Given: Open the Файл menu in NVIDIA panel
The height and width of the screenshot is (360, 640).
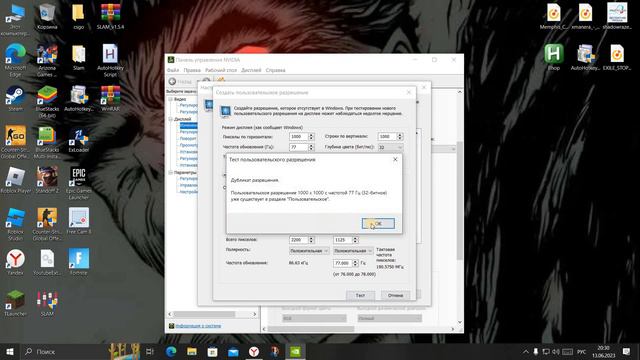Looking at the screenshot, I should coord(173,70).
